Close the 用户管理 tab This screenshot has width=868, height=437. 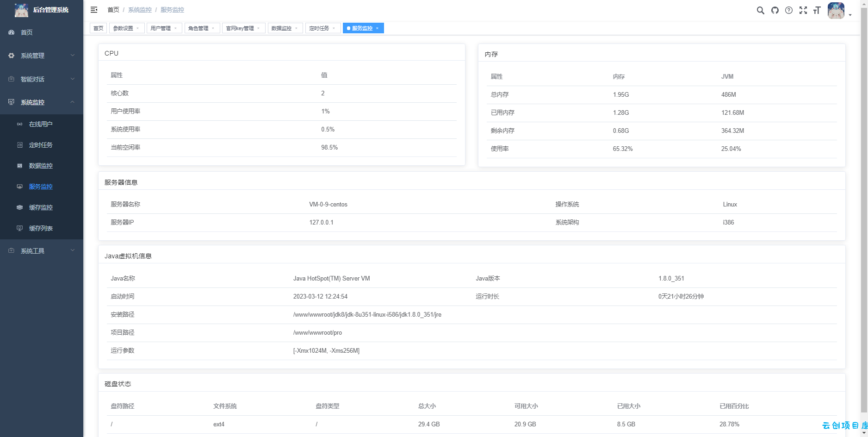click(175, 28)
